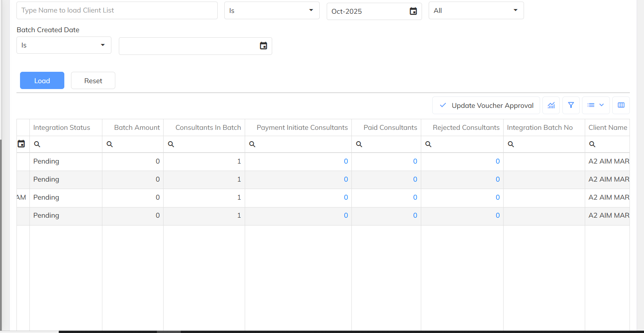Click the Reset button
The height and width of the screenshot is (333, 644).
pyautogui.click(x=93, y=80)
